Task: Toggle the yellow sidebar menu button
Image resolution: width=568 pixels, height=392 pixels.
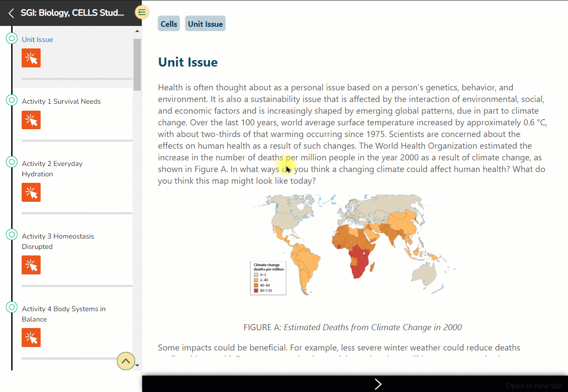Action: coord(142,12)
